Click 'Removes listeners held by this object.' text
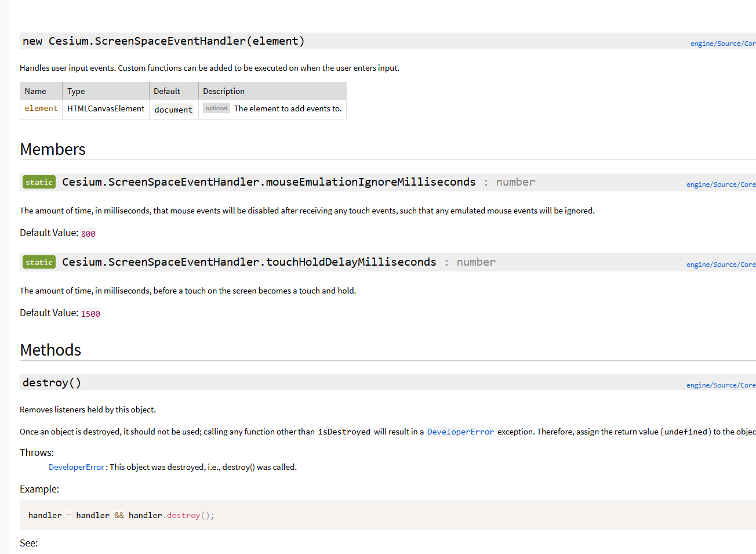This screenshot has width=756, height=554. click(88, 410)
